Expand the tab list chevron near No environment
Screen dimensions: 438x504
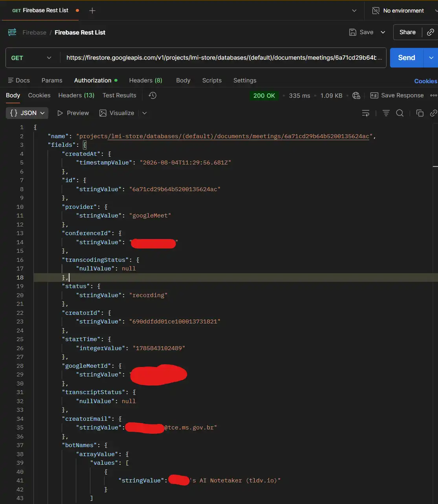pyautogui.click(x=354, y=11)
